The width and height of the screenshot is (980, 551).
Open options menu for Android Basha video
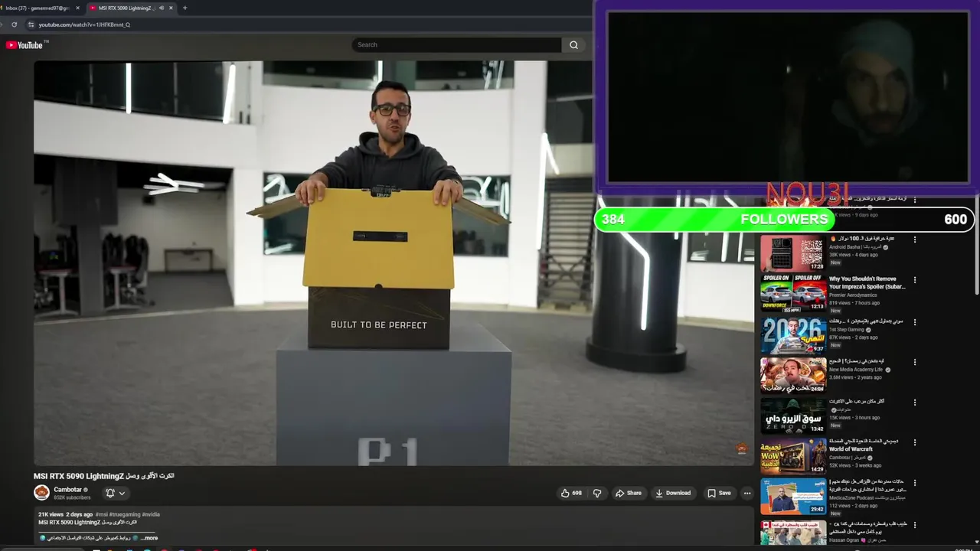915,240
